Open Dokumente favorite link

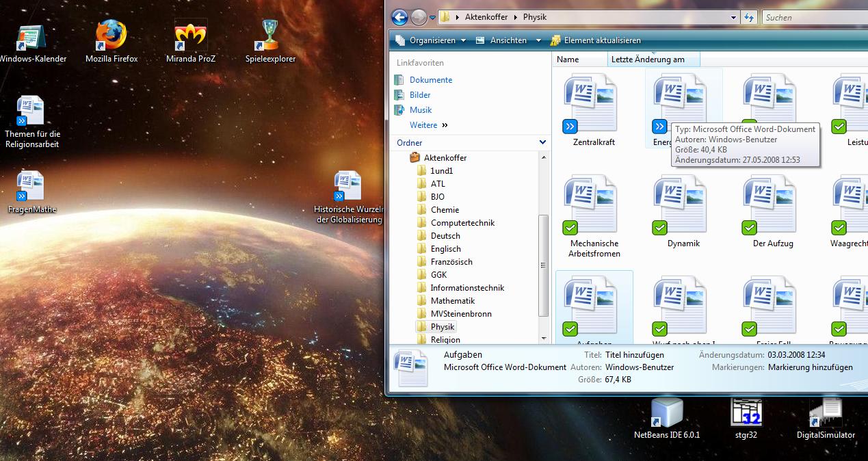pyautogui.click(x=431, y=80)
